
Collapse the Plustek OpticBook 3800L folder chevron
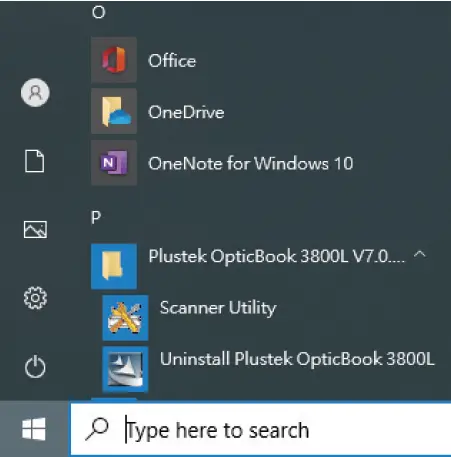(x=420, y=255)
